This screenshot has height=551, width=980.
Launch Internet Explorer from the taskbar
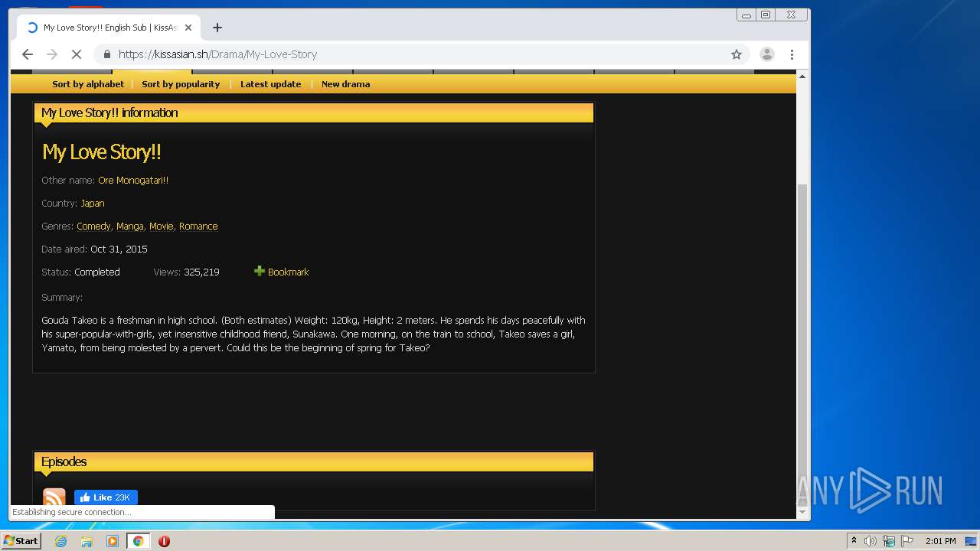60,541
